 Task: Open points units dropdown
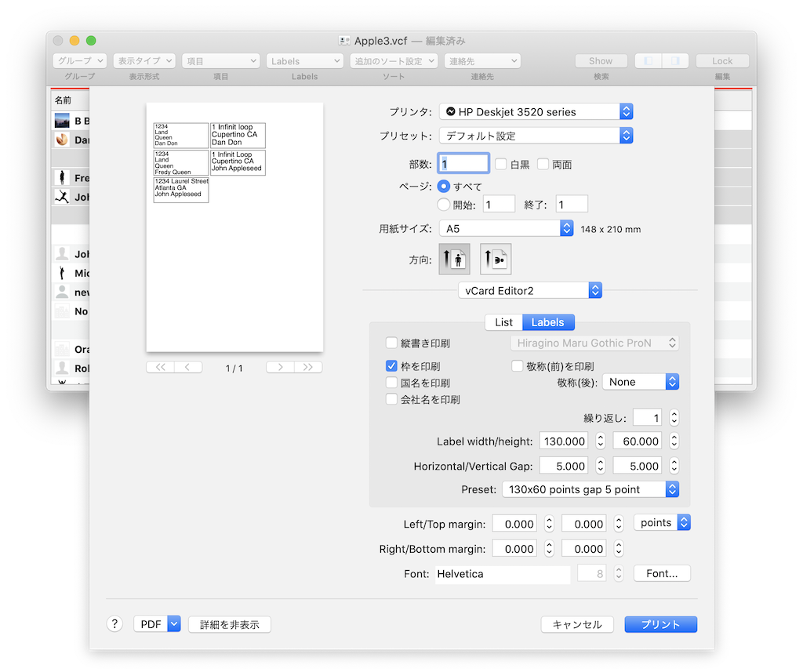662,522
